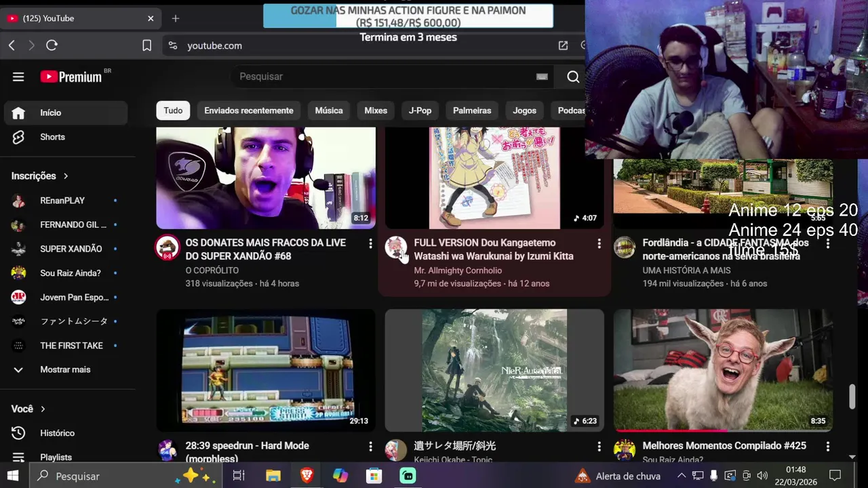Click the Windows taskbar Pesquisar box
Screen dimensions: 868x488
pyautogui.click(x=125, y=476)
